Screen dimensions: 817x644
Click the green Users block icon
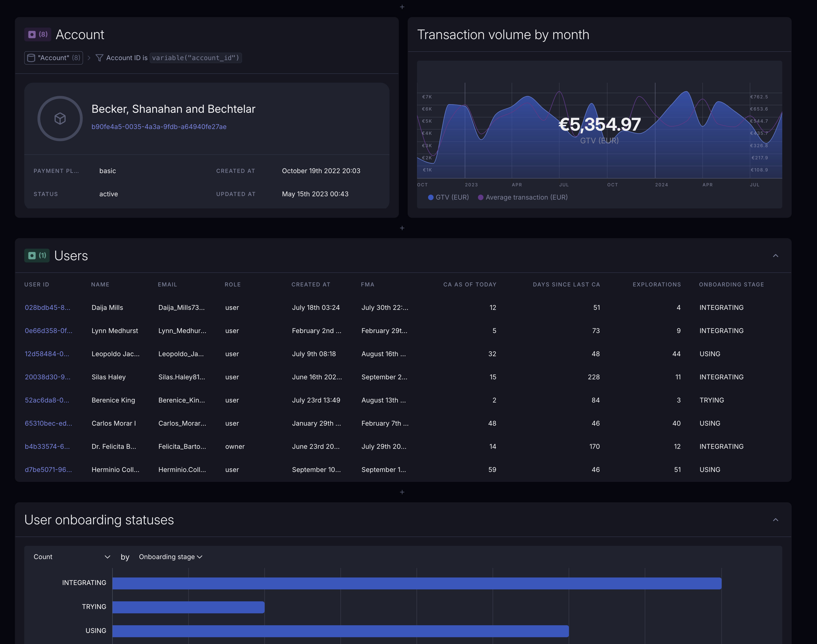point(31,255)
